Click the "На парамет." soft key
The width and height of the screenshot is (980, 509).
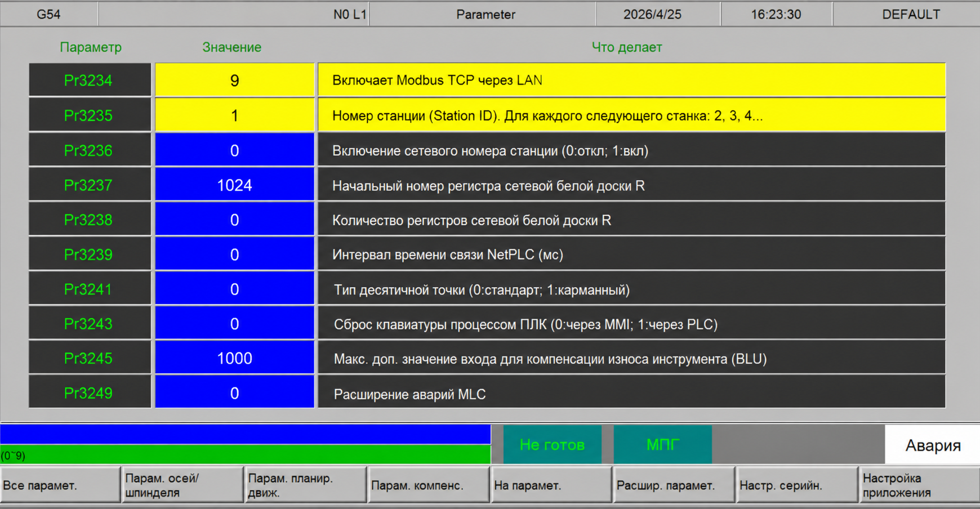click(550, 484)
